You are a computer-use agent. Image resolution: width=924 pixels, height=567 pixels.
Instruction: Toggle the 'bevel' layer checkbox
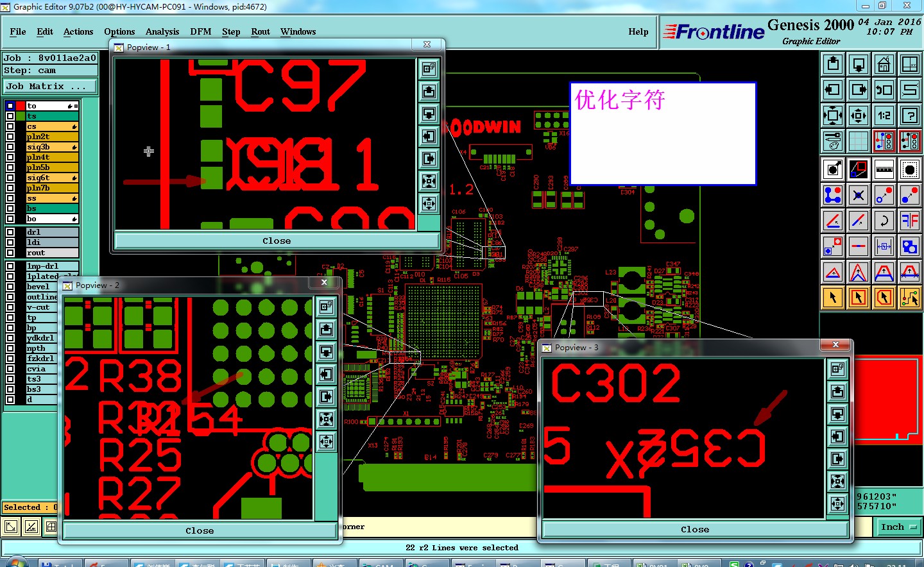click(x=10, y=287)
